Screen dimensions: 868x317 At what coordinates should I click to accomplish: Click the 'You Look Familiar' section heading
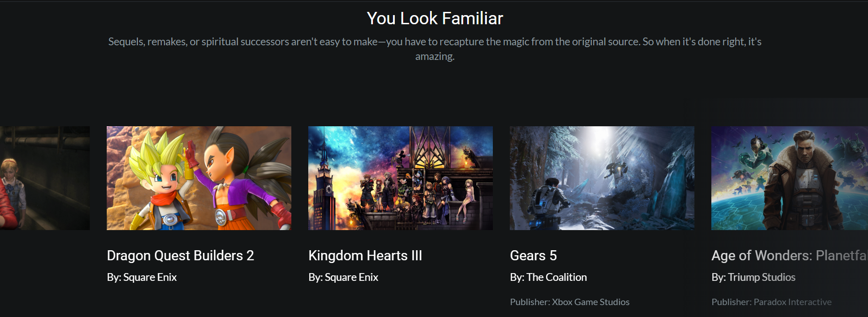tap(435, 18)
